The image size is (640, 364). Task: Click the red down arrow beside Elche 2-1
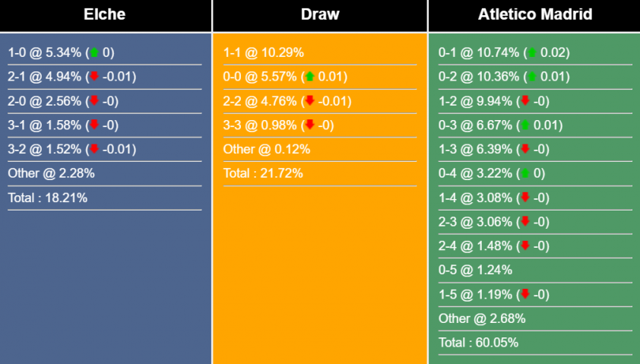pos(94,77)
